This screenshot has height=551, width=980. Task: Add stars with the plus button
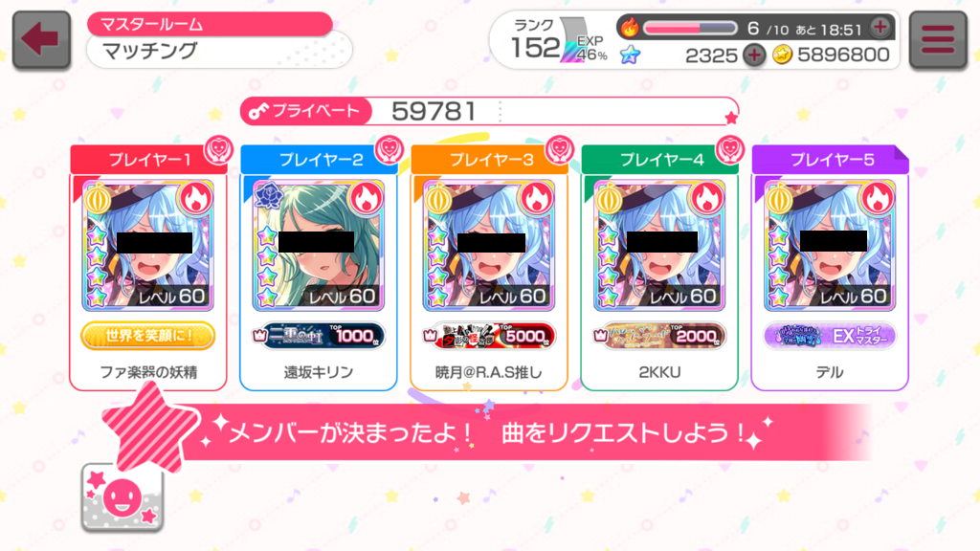click(754, 55)
